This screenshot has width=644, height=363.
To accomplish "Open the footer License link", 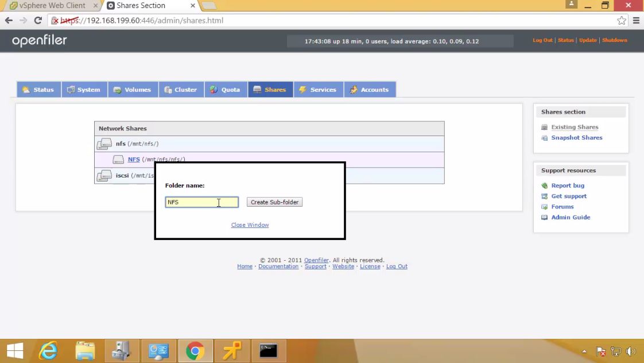I will click(x=370, y=267).
